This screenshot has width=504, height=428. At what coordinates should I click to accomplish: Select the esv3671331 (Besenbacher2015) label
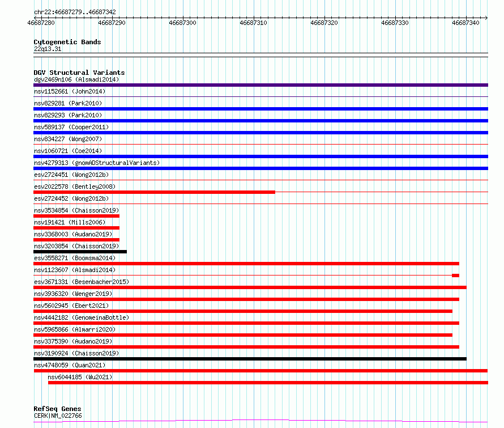(82, 282)
